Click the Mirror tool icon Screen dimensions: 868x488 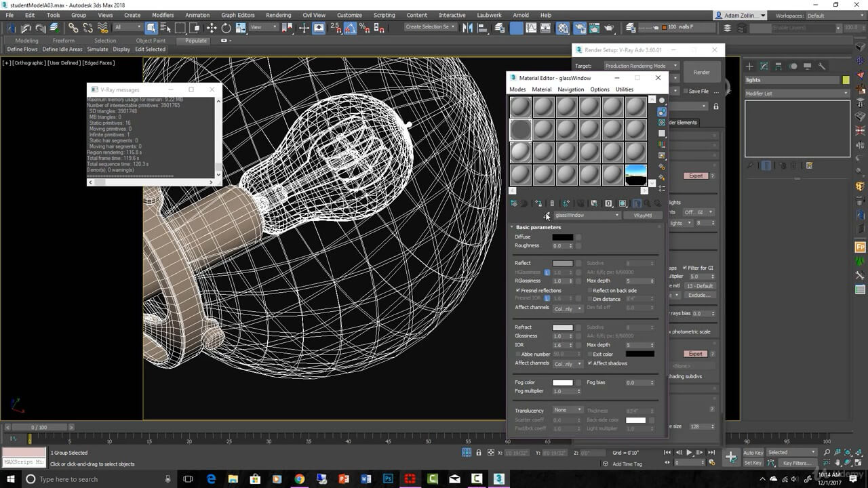[x=467, y=28]
